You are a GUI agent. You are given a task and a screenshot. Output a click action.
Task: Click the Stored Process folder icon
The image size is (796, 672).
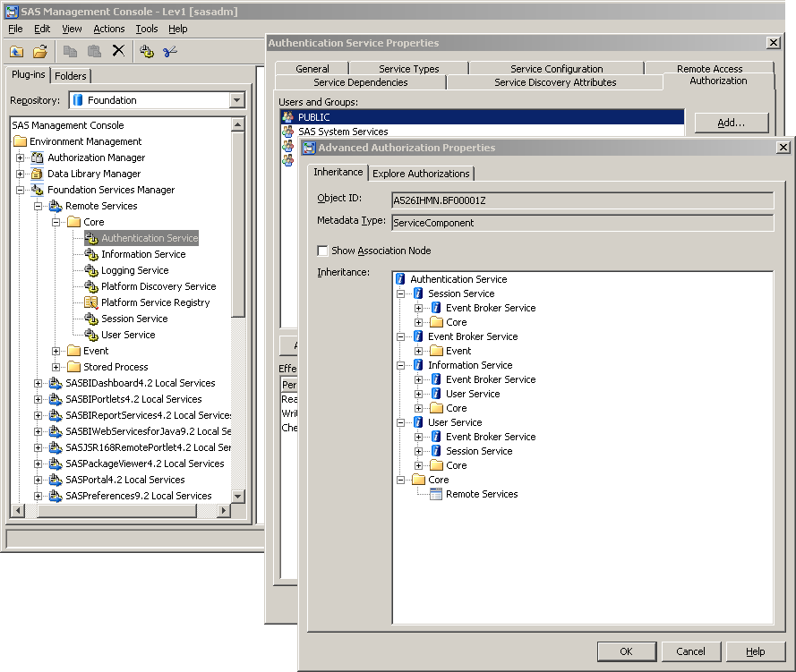pyautogui.click(x=74, y=367)
